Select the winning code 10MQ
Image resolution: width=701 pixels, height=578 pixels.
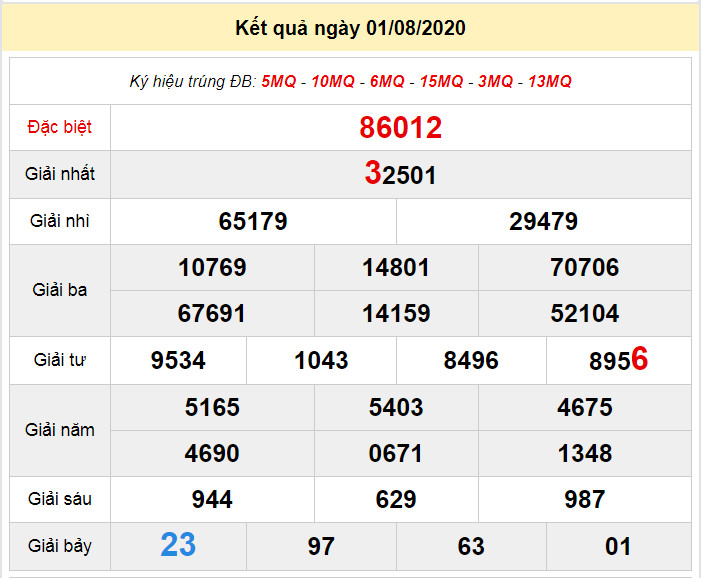click(333, 81)
